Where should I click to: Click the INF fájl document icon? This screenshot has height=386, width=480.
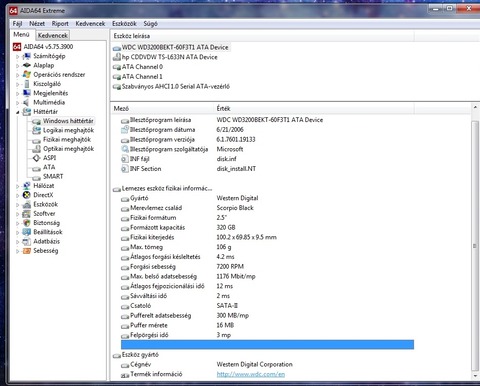125,159
